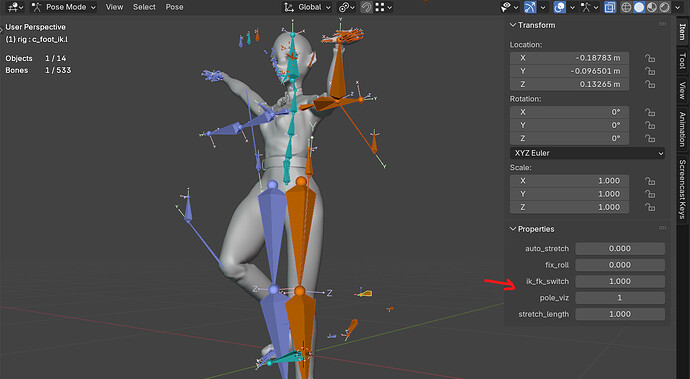
Task: Toggle X-Ray view button
Action: 610,7
